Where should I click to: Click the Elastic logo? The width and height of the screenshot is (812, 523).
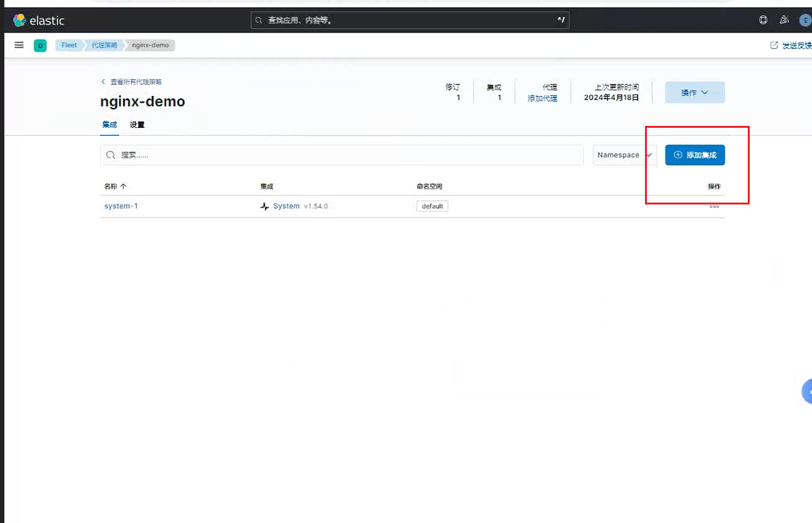click(x=39, y=21)
